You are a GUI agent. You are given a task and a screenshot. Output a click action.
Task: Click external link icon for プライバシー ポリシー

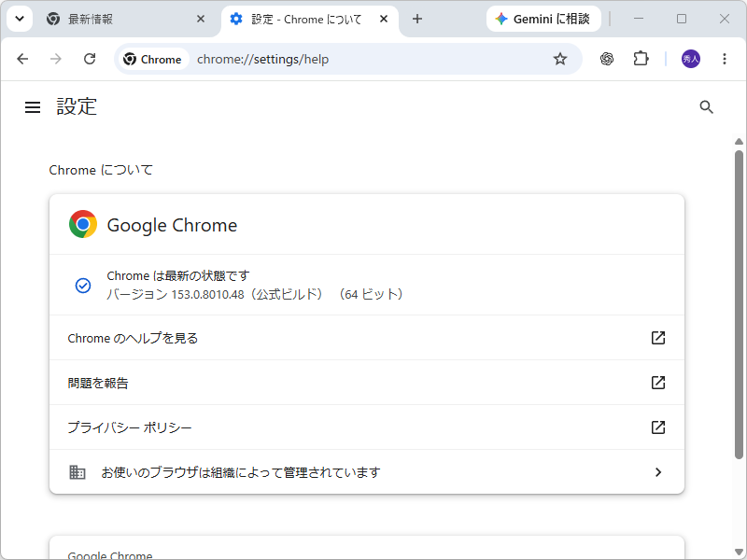[x=658, y=427]
